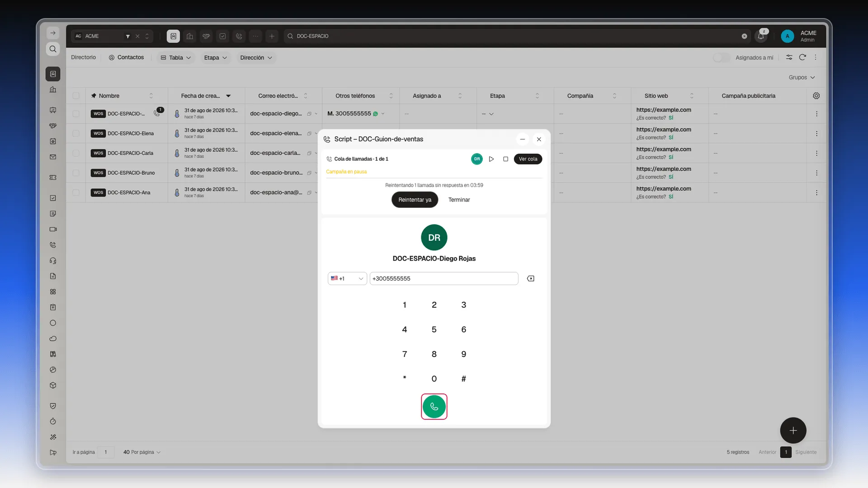Check the DOC-ESPACIO-Carla row checkbox
Image resolution: width=868 pixels, height=488 pixels.
76,153
